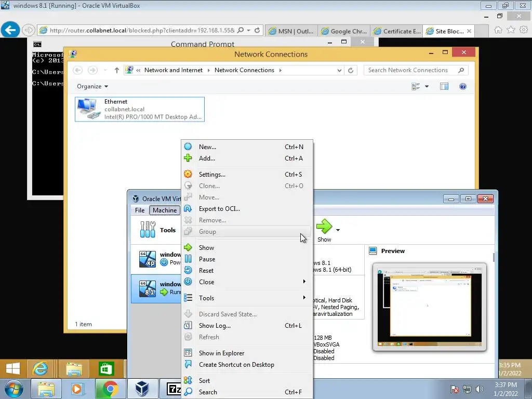Click the IE page refresh icon
This screenshot has height=399, width=532.
pos(257,30)
